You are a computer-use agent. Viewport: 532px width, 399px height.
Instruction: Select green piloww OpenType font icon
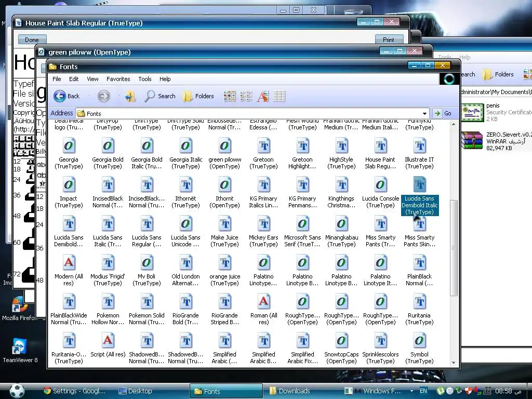[224, 146]
